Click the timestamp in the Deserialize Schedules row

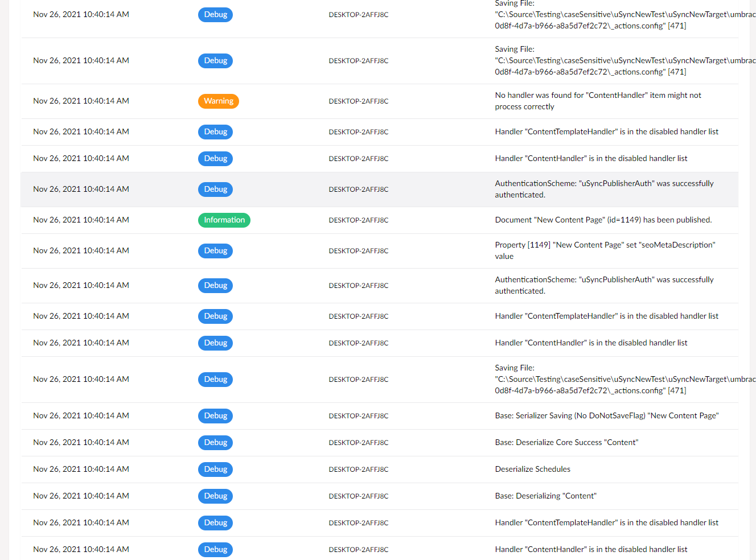81,470
